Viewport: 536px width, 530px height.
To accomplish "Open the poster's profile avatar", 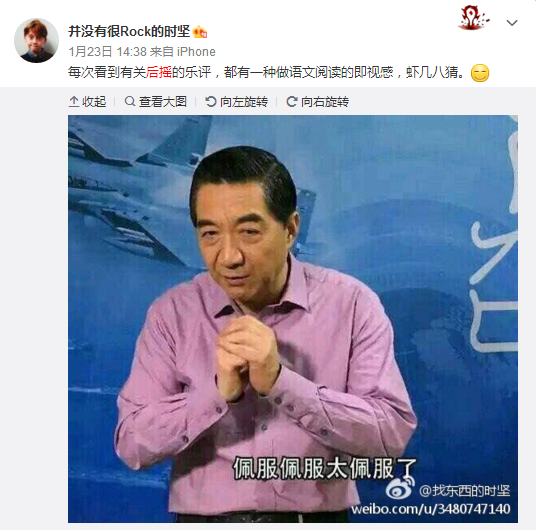I will coord(36,41).
